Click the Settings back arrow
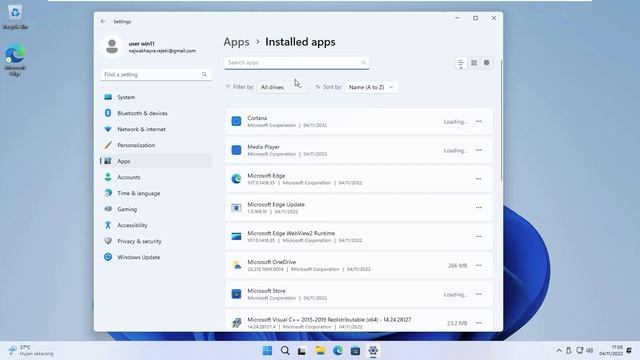The height and width of the screenshot is (360, 640). tap(103, 21)
